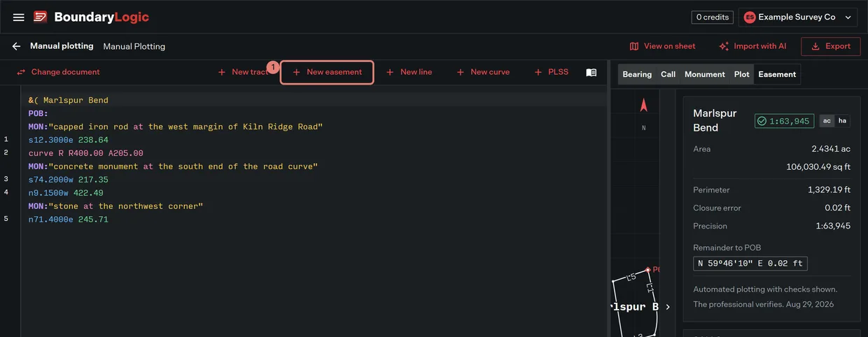Screen dimensions: 868x337
Task: Click line number 2 in gutter
Action: coord(6,153)
